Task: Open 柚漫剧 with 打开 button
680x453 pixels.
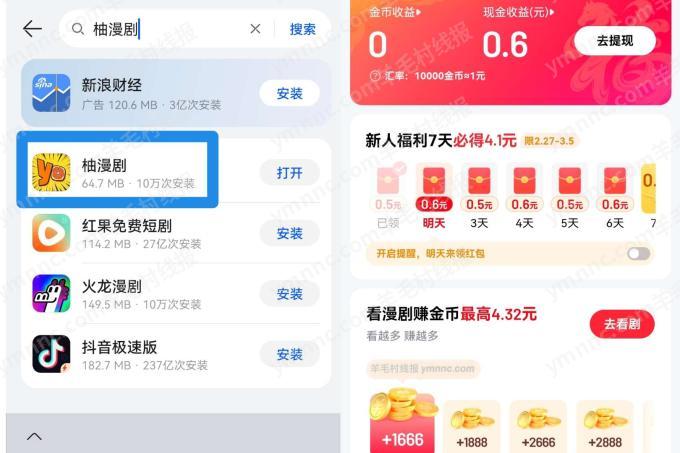Action: point(289,173)
